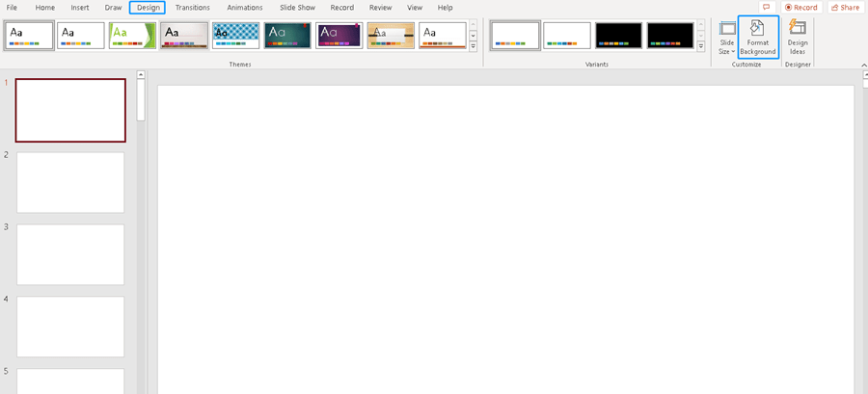Show next row of Themes gallery
This screenshot has height=394, width=868.
tap(474, 36)
